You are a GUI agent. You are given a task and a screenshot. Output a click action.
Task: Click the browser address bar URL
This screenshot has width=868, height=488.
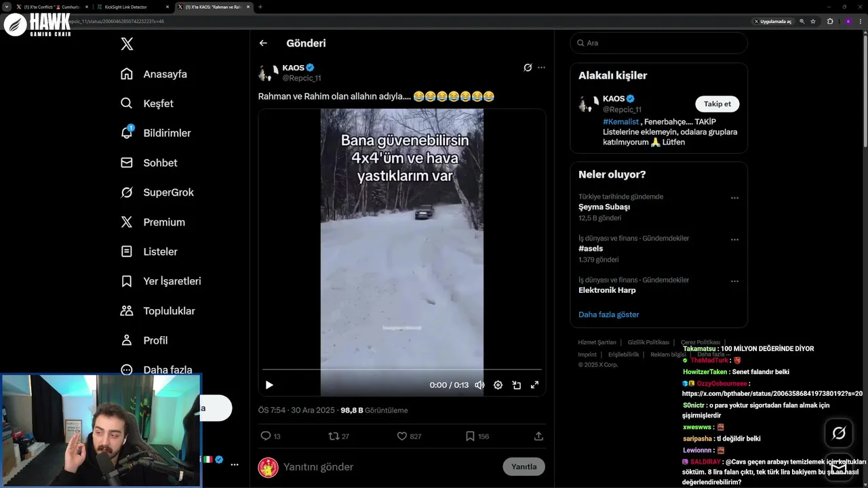pyautogui.click(x=117, y=22)
